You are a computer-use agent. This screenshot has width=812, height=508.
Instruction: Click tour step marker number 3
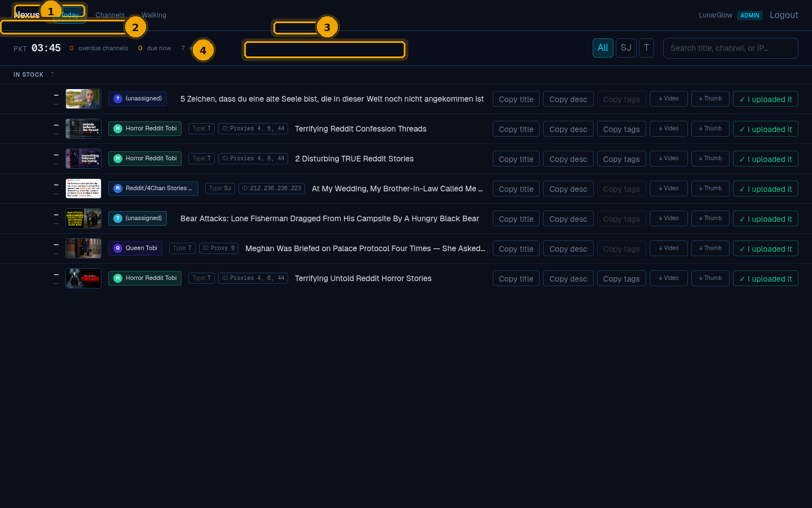coord(327,27)
